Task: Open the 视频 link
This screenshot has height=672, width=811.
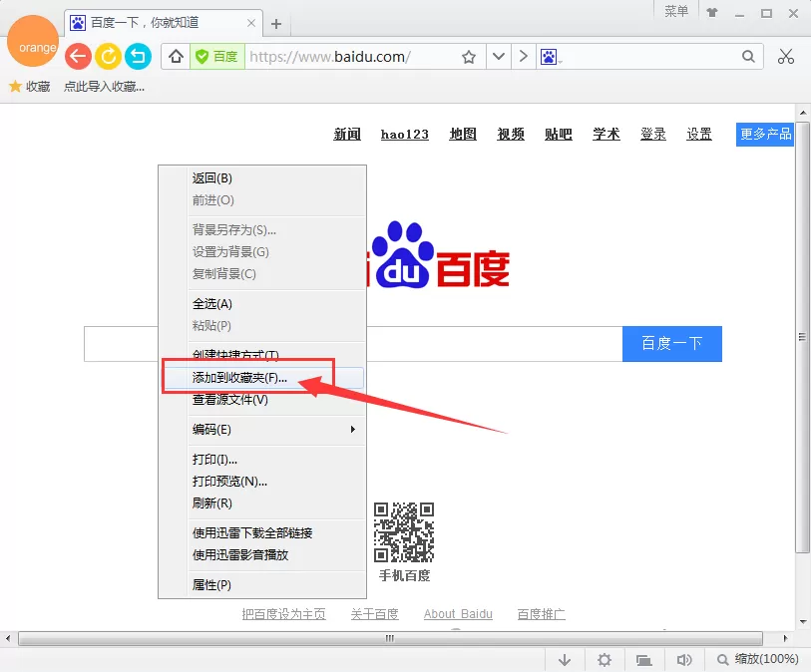Action: coord(511,135)
